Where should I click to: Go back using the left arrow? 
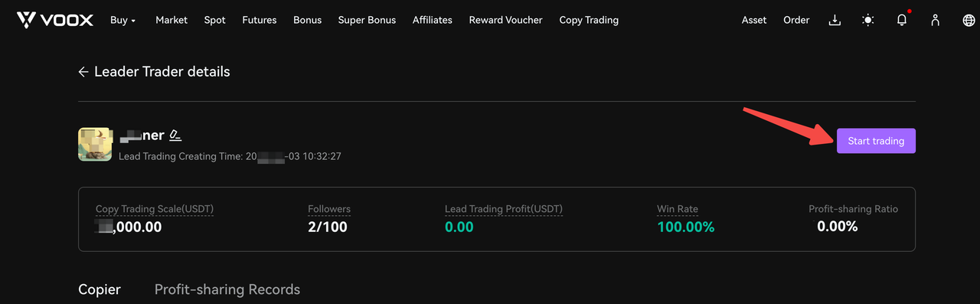pyautogui.click(x=83, y=72)
